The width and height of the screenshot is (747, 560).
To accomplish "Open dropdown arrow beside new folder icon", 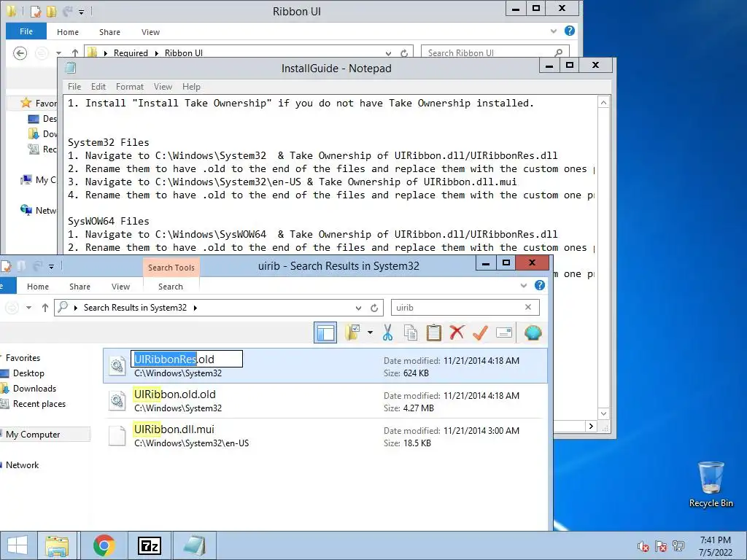I will pyautogui.click(x=370, y=332).
